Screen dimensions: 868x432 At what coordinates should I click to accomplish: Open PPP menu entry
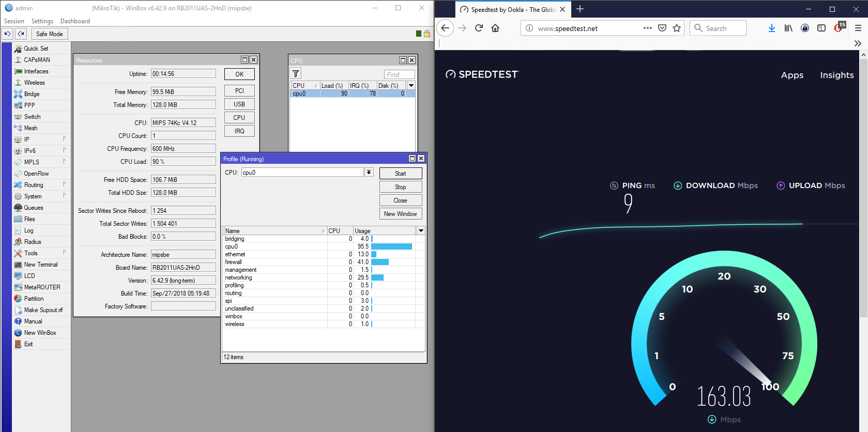pos(29,105)
